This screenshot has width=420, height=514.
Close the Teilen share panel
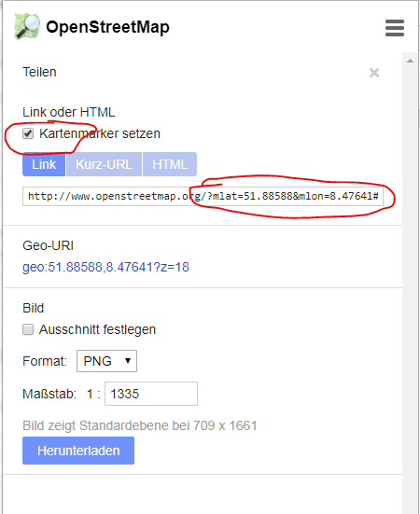tap(374, 73)
